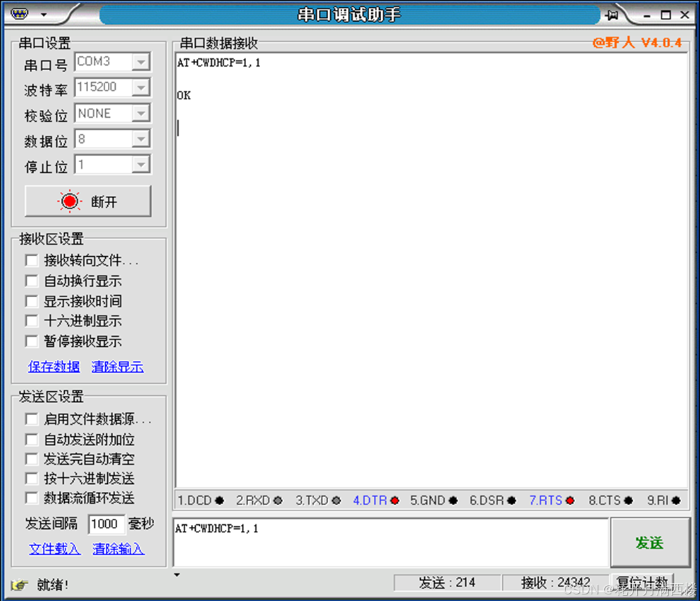Enable 十六进制显示 checkbox

pos(31,320)
